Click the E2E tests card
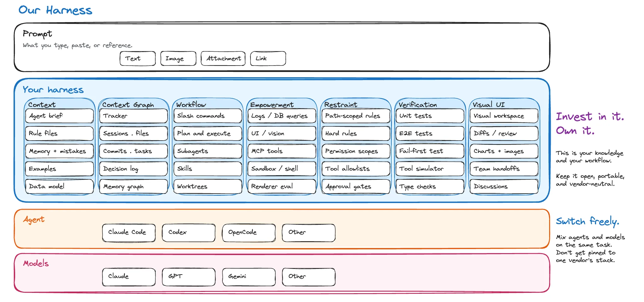Viewport: 644px width, 302px height. pos(430,134)
